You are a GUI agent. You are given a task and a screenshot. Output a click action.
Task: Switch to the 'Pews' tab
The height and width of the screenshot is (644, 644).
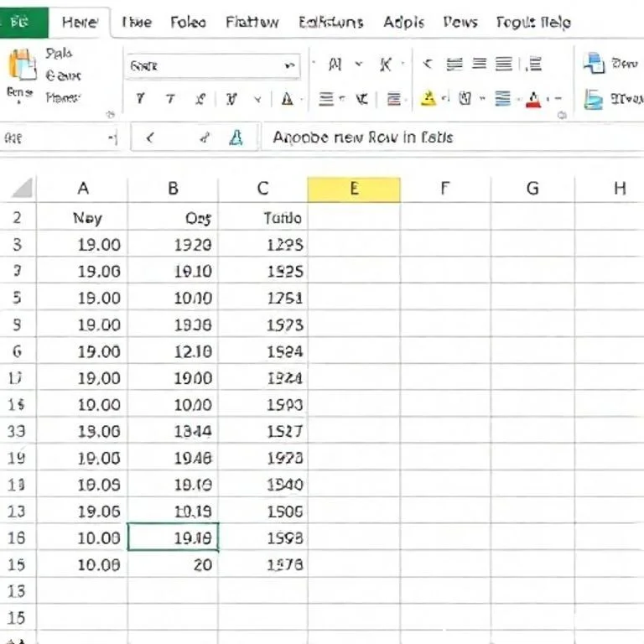460,22
